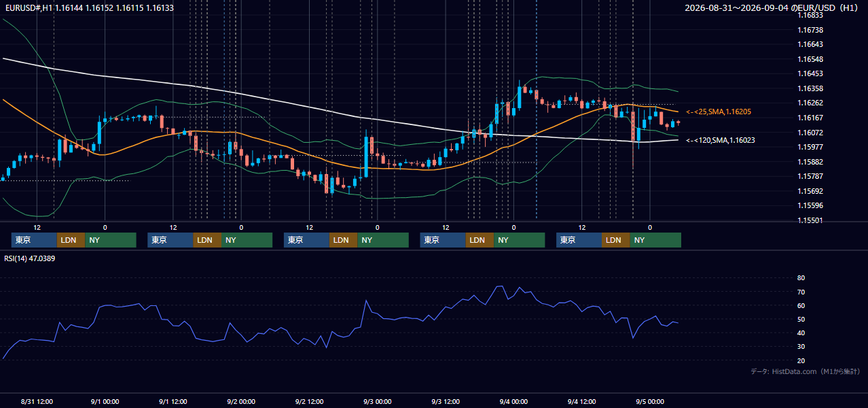Click price axis label 1.16738
This screenshot has width=868, height=408.
coord(810,30)
